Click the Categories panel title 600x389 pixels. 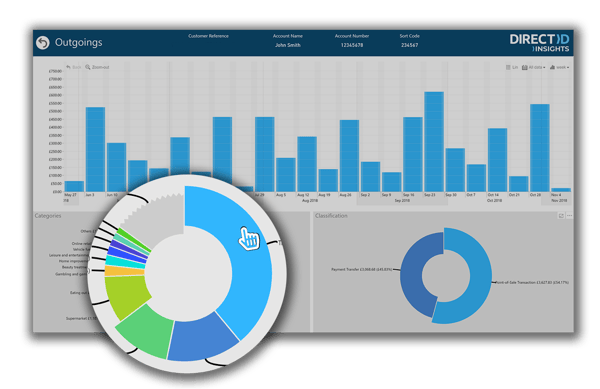point(48,216)
